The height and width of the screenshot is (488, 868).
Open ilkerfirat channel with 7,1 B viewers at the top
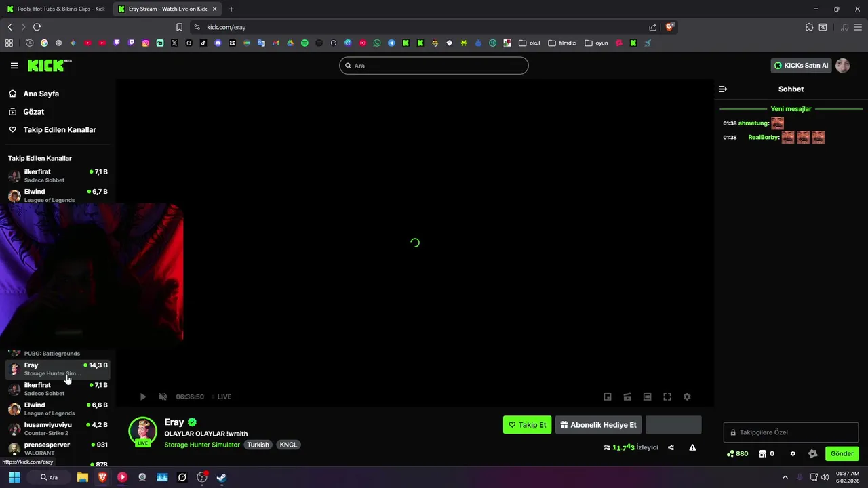point(58,176)
